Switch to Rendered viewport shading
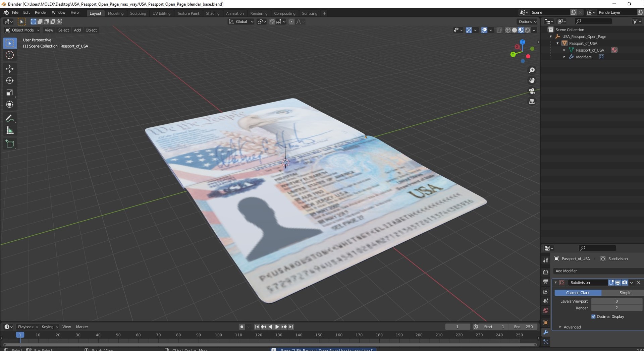644x351 pixels. click(528, 30)
